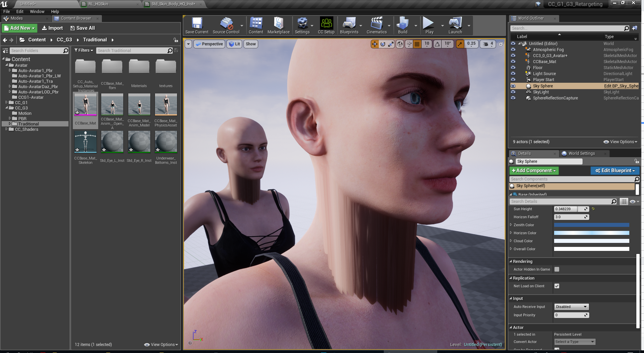
Task: Open Convert Actor Select a Type dropdown
Action: (x=575, y=342)
